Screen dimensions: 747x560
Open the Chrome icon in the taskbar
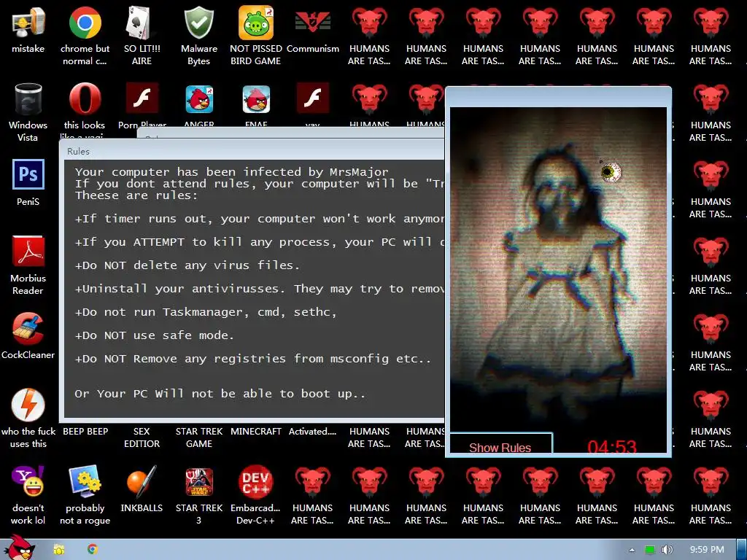point(93,550)
